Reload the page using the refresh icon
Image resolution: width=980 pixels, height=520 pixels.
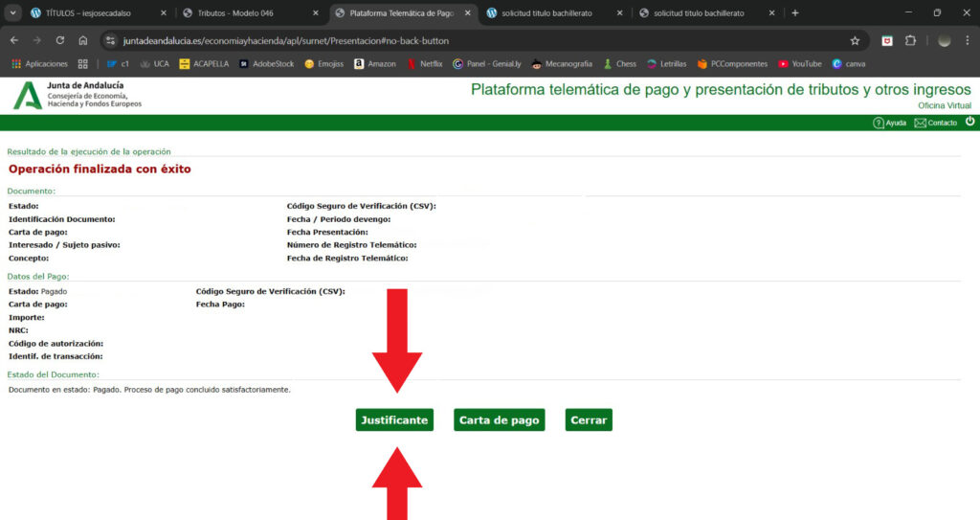tap(60, 41)
